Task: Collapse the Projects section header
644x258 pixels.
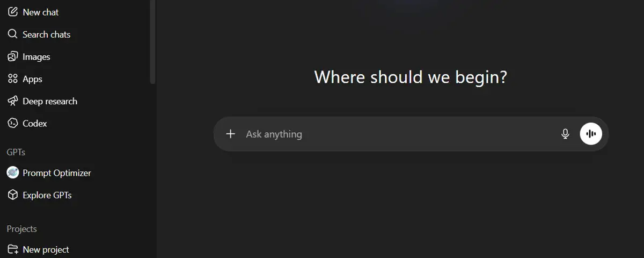Action: (x=22, y=228)
